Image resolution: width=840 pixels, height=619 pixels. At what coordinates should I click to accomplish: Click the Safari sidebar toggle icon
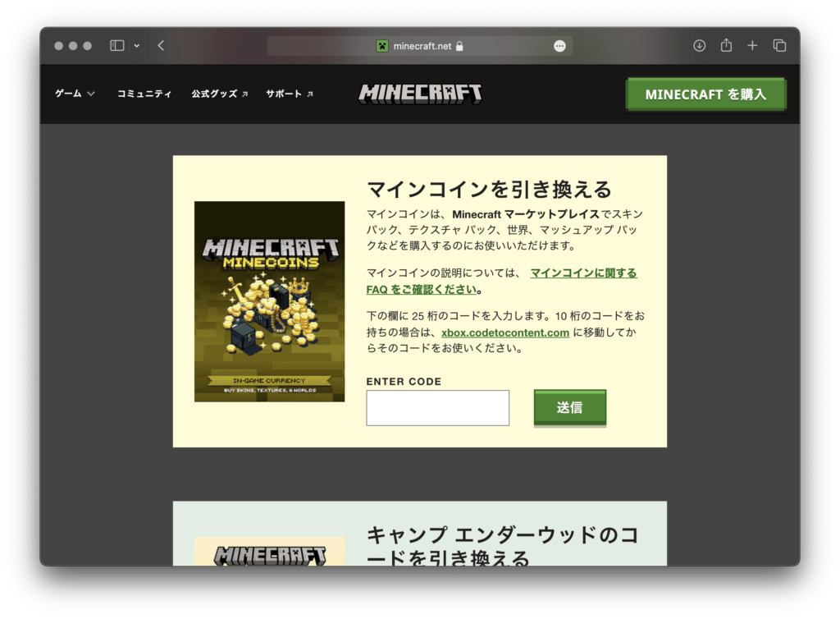pos(117,46)
